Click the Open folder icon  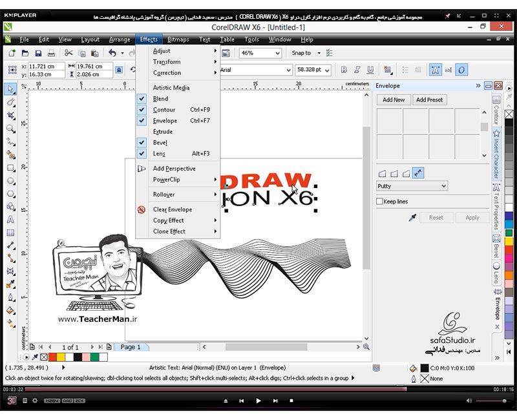tap(25, 53)
